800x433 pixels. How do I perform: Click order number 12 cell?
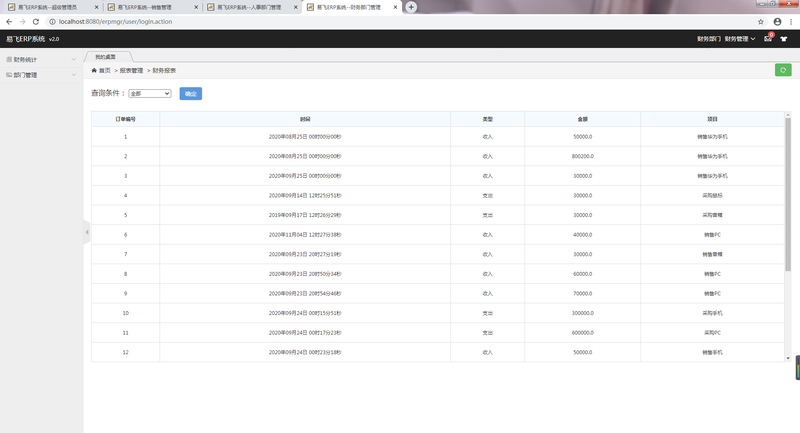coord(126,352)
